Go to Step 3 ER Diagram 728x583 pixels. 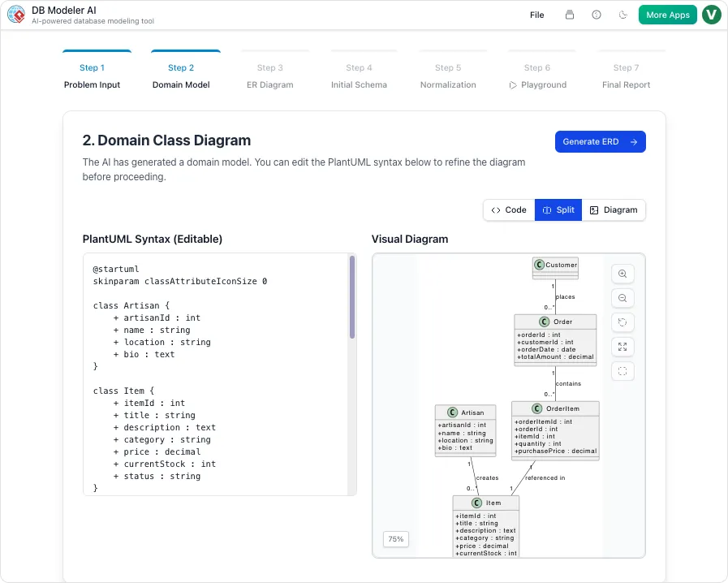(270, 77)
